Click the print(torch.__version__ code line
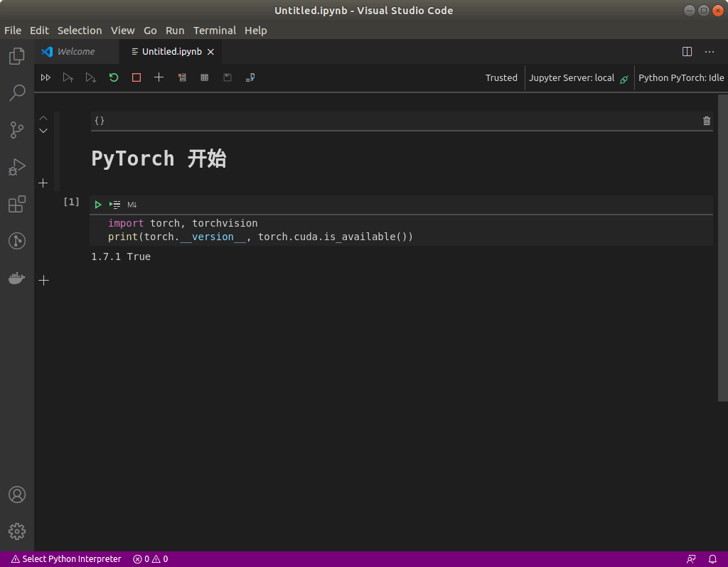Image resolution: width=728 pixels, height=567 pixels. (260, 237)
